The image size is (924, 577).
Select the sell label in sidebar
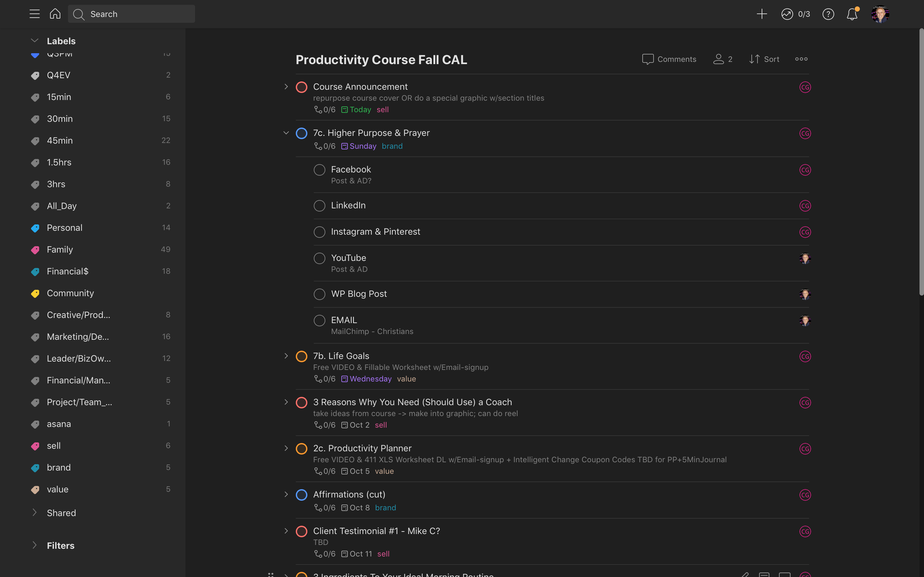pyautogui.click(x=54, y=446)
